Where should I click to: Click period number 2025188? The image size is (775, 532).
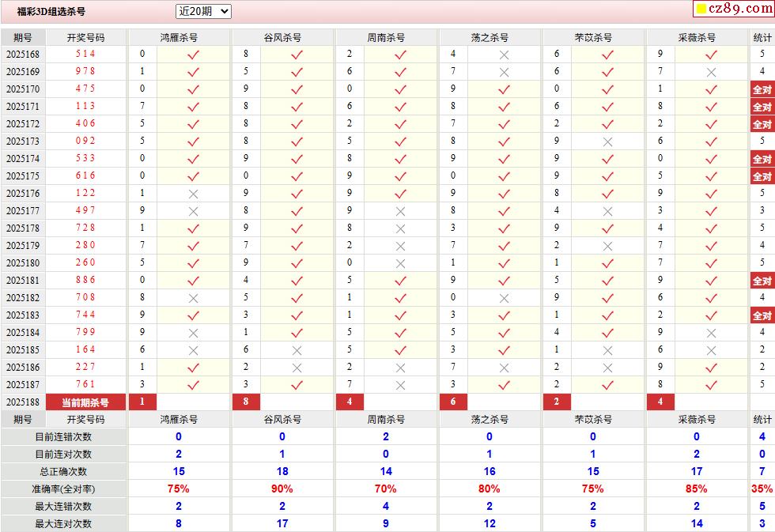[x=23, y=402]
